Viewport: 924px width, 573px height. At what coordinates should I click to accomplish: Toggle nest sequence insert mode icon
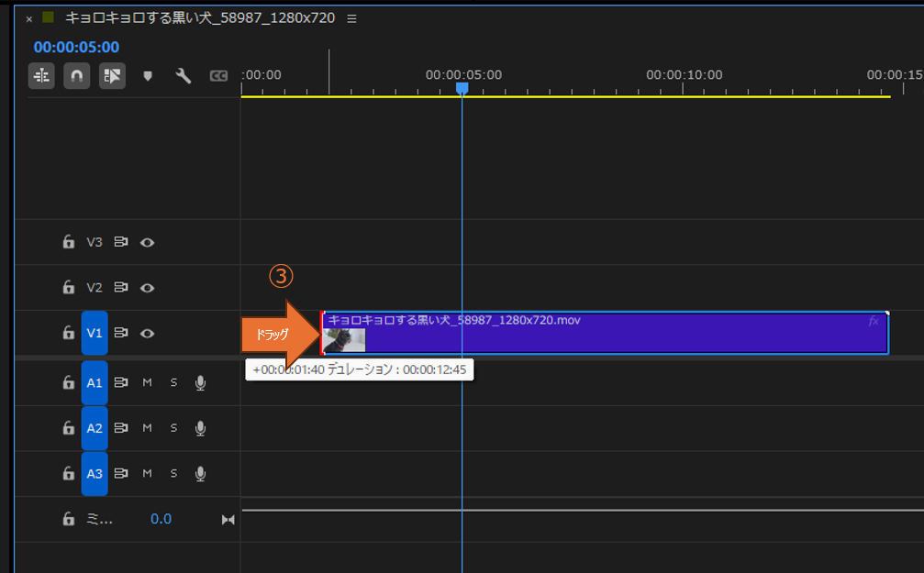[x=41, y=76]
